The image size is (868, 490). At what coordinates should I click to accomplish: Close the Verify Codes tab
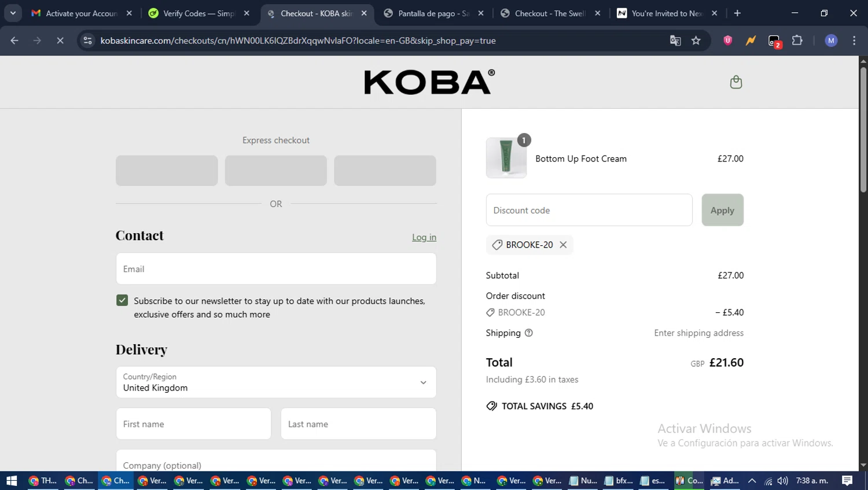pyautogui.click(x=247, y=13)
